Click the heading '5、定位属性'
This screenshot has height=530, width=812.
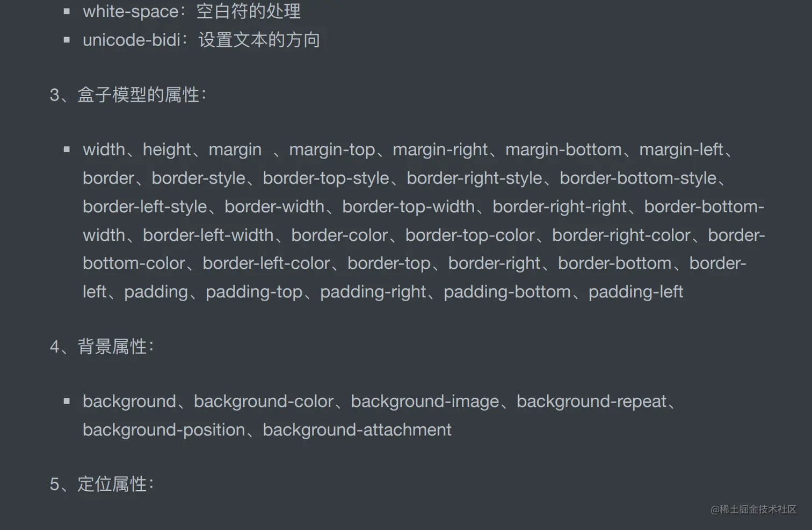tap(102, 484)
